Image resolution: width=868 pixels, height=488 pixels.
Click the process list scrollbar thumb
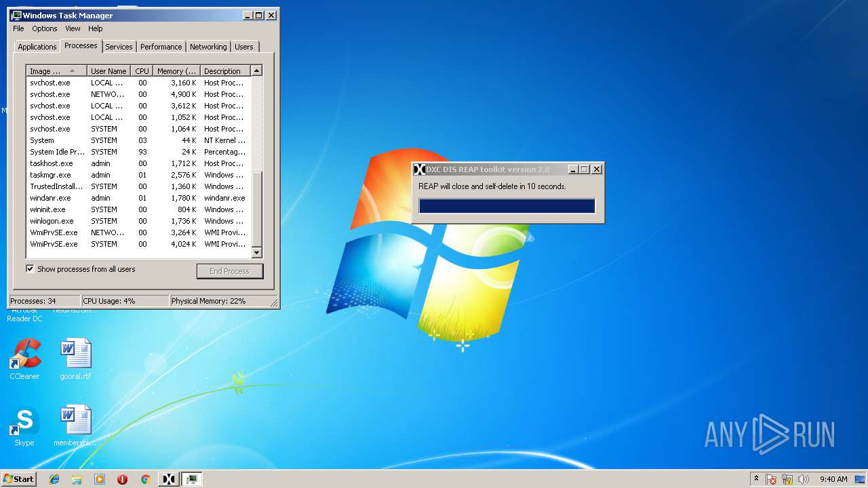click(x=256, y=208)
